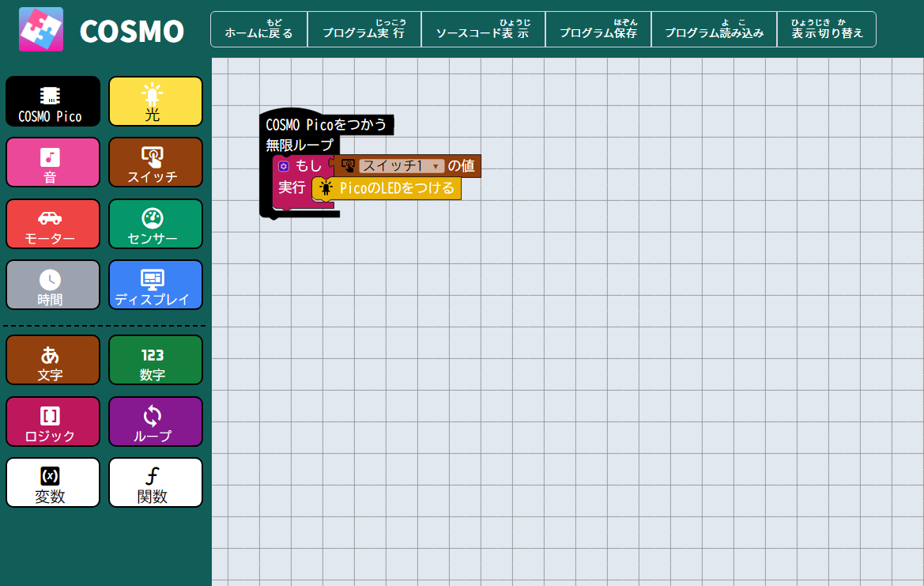Open the スイッチ block category
This screenshot has width=924, height=586.
click(x=156, y=162)
